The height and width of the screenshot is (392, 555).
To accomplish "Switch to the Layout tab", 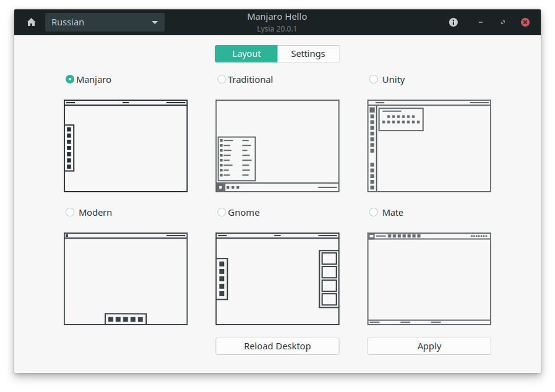I will [x=246, y=54].
